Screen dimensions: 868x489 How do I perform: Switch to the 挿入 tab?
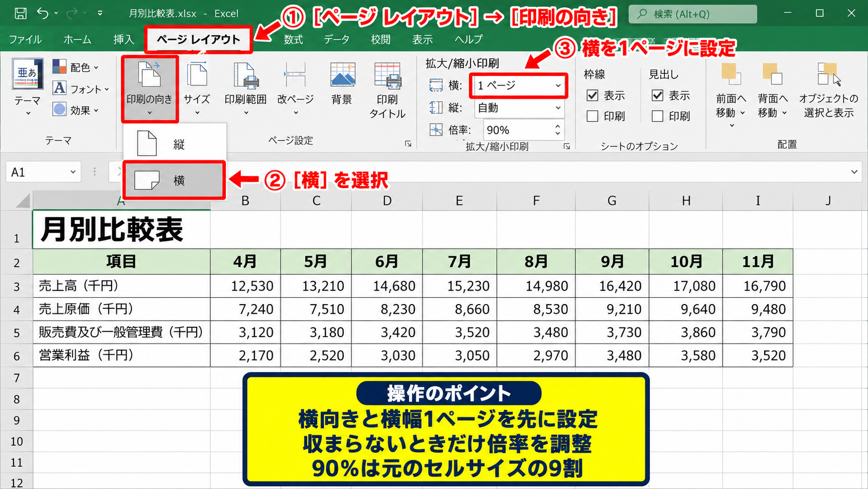click(124, 39)
